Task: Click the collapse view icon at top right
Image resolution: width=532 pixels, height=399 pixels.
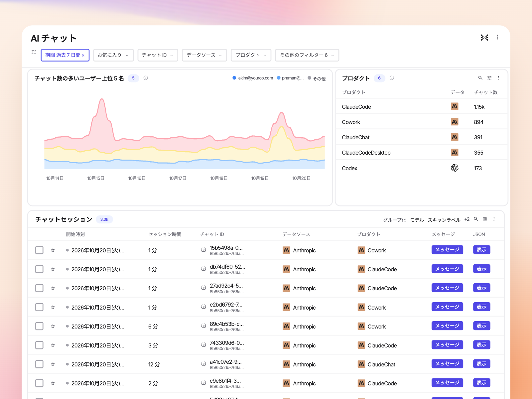Action: [484, 38]
